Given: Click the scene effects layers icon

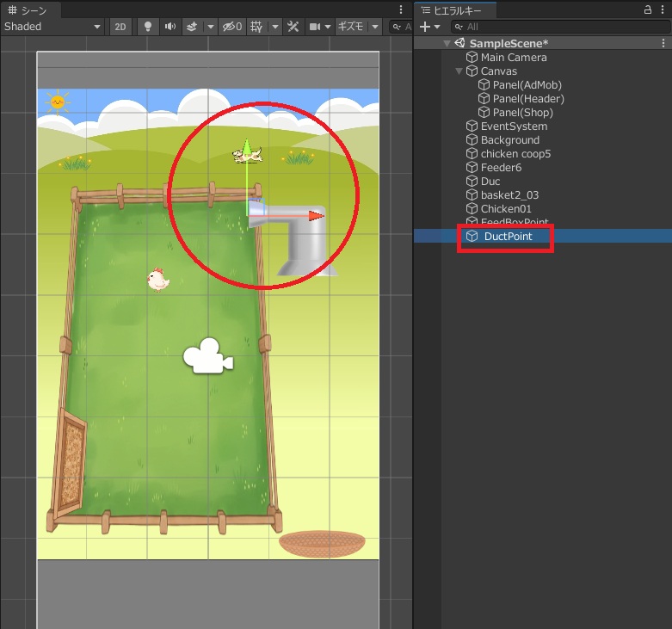Looking at the screenshot, I should (x=191, y=27).
